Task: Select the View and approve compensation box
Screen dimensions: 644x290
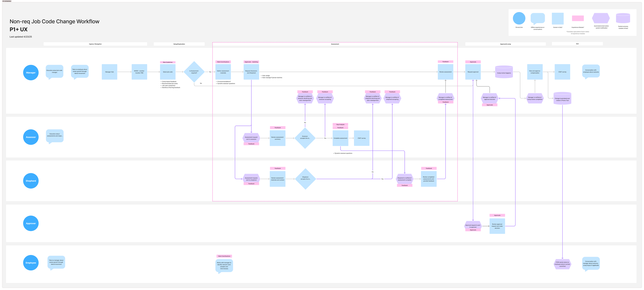Action: click(x=535, y=72)
